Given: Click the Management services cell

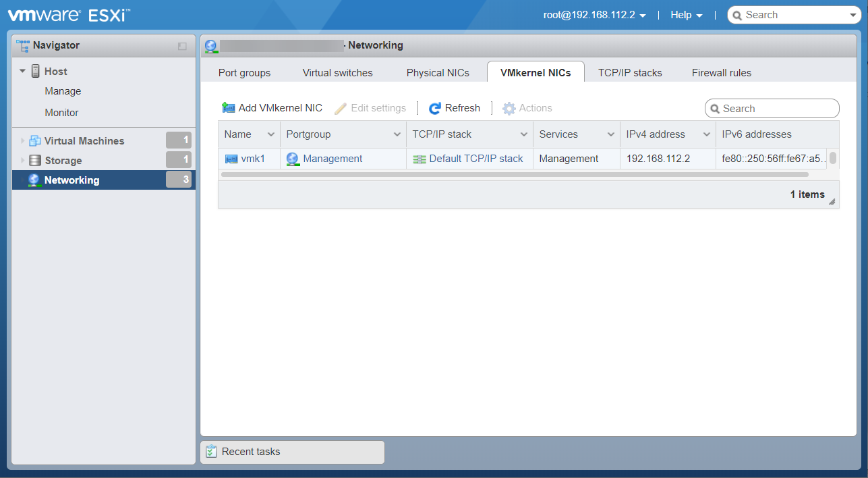Looking at the screenshot, I should point(577,159).
